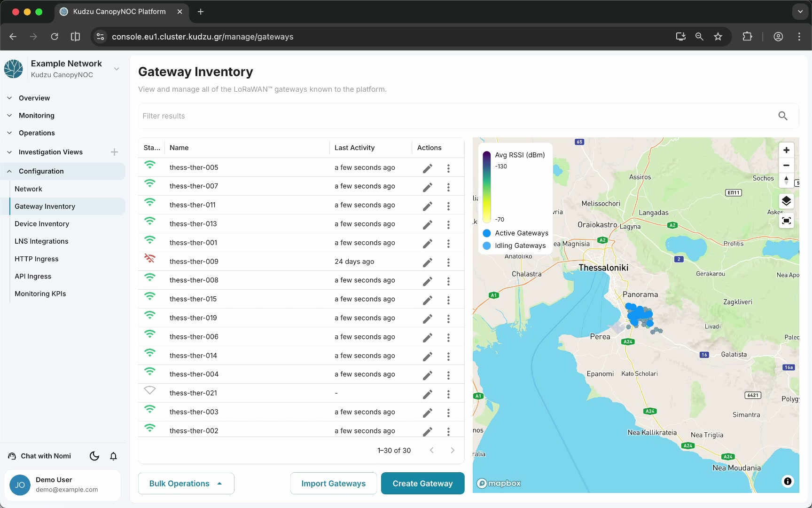The width and height of the screenshot is (812, 508).
Task: Open notifications bell
Action: pos(113,456)
